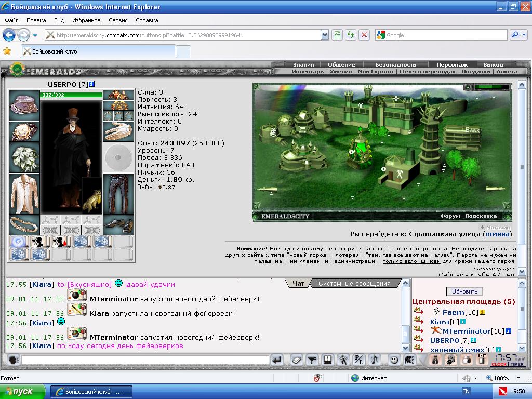Open the Безопасность menu
The image size is (532, 399).
(x=395, y=64)
